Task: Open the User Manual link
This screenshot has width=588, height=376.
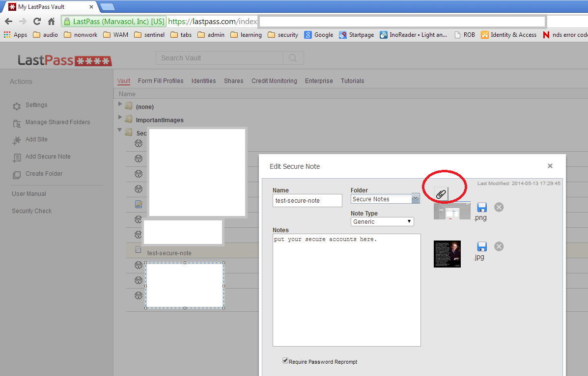Action: (x=29, y=194)
